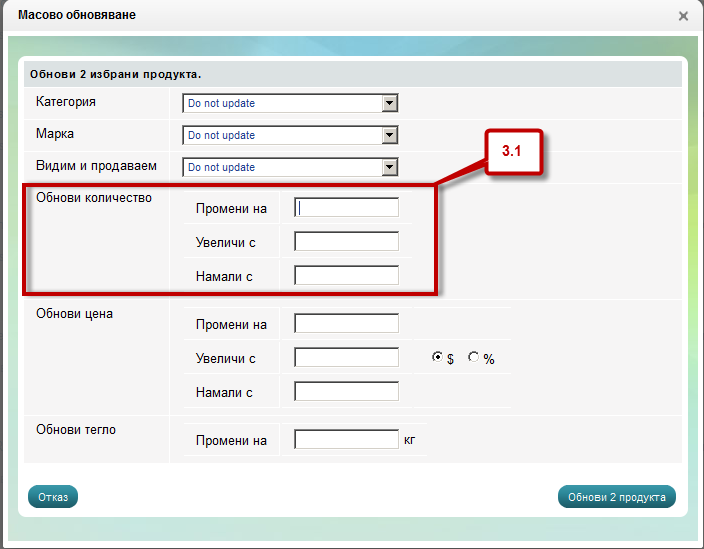Click price Увеличи с input field
This screenshot has width=704, height=549.
tap(346, 358)
